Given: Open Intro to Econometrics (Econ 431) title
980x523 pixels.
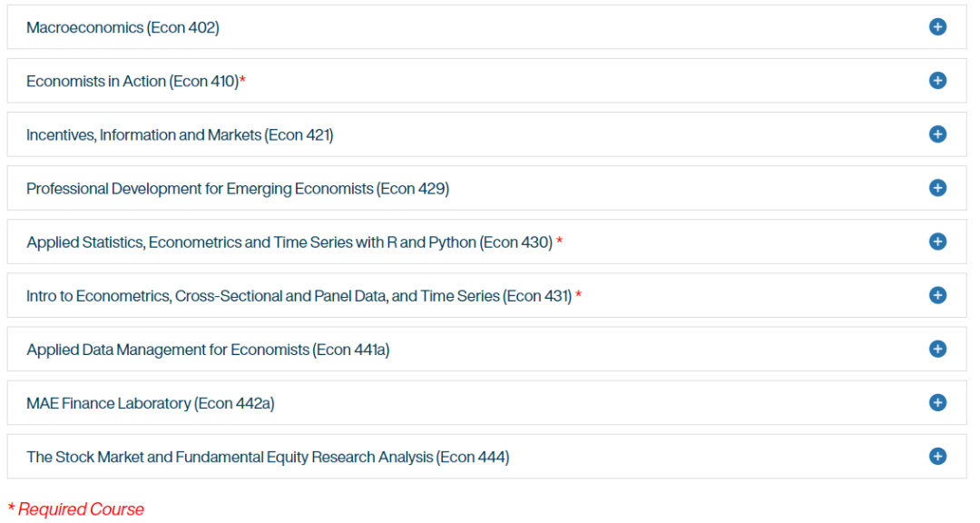Looking at the screenshot, I should coord(299,296).
